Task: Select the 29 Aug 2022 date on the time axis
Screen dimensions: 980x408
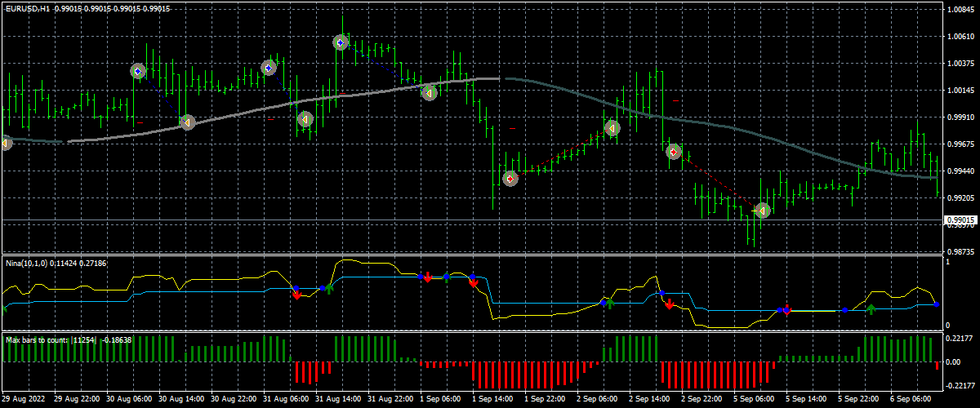Action: click(23, 400)
